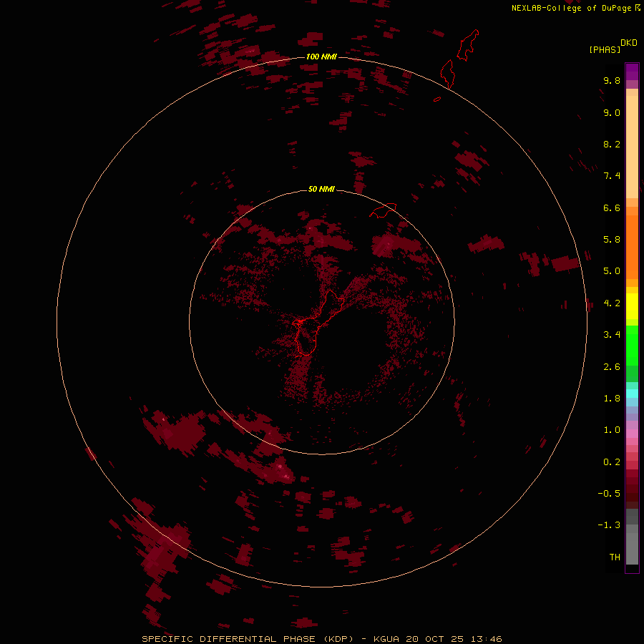Pick the yellow color band near 4.2

coord(632,304)
